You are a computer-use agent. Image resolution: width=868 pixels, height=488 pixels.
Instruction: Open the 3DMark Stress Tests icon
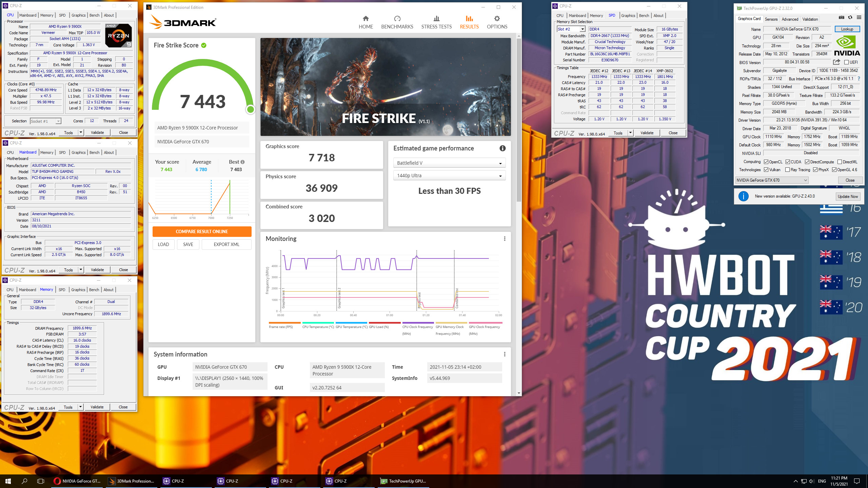pyautogui.click(x=436, y=19)
